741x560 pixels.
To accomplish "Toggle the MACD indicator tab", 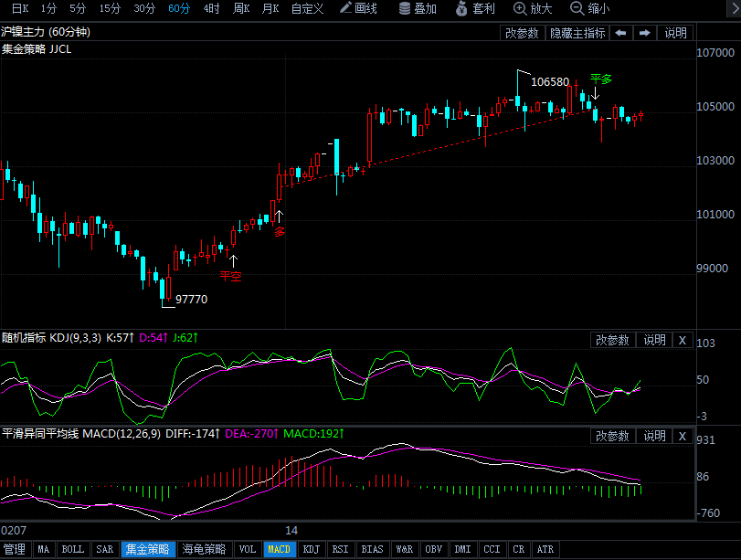I will point(279,549).
